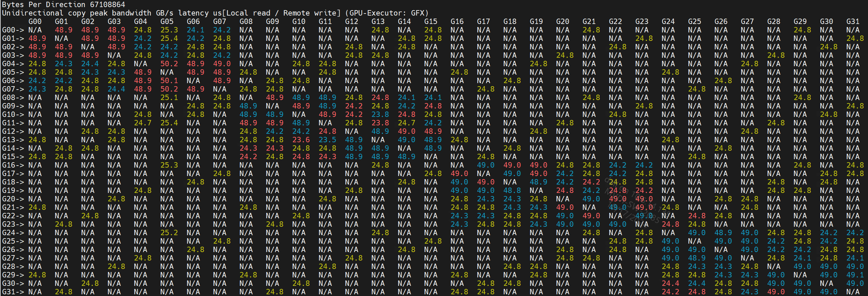Click the 25.2 value in row G24
This screenshot has width=868, height=296.
coord(169,232)
